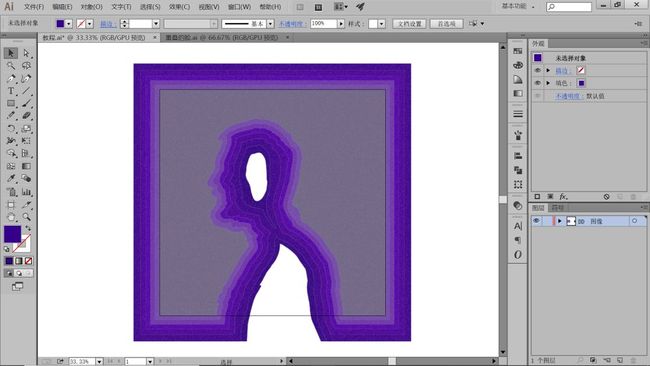Open the Color palette panel icon in dock
The image size is (650, 366).
518,65
